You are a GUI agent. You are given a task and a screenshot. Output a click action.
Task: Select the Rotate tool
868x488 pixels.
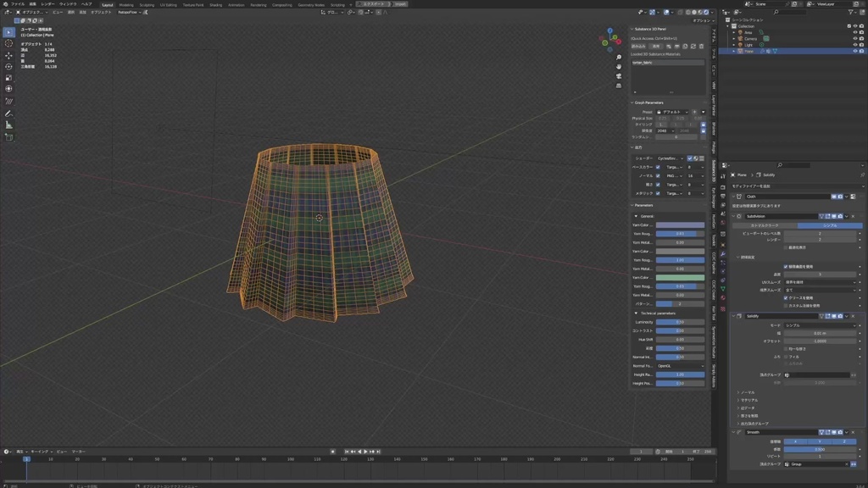tap(8, 66)
